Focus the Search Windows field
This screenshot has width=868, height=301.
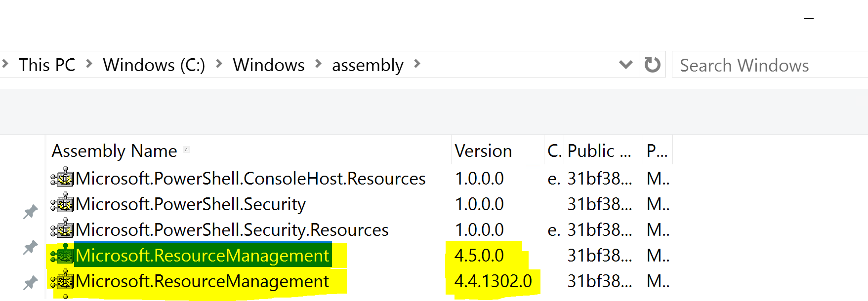point(770,65)
